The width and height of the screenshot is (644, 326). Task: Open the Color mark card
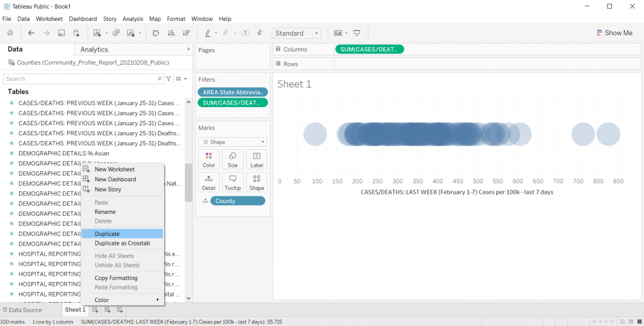(x=209, y=160)
